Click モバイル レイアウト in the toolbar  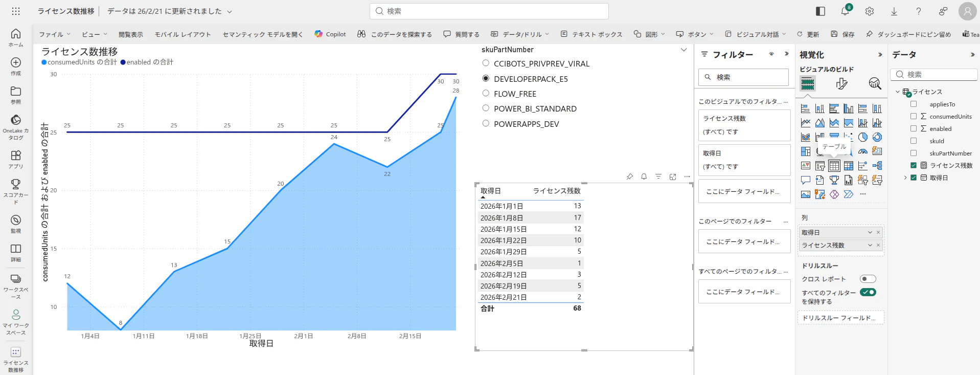[x=183, y=34]
